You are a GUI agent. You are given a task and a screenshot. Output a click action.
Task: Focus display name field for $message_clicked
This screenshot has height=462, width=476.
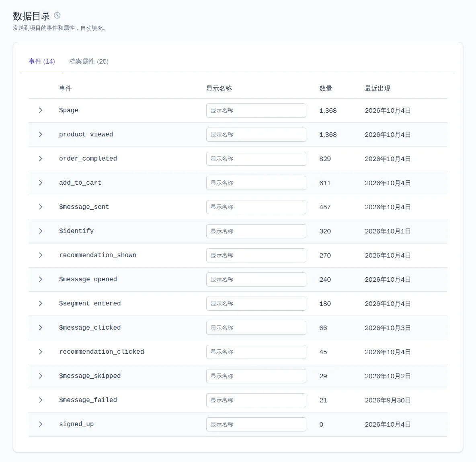pos(256,328)
